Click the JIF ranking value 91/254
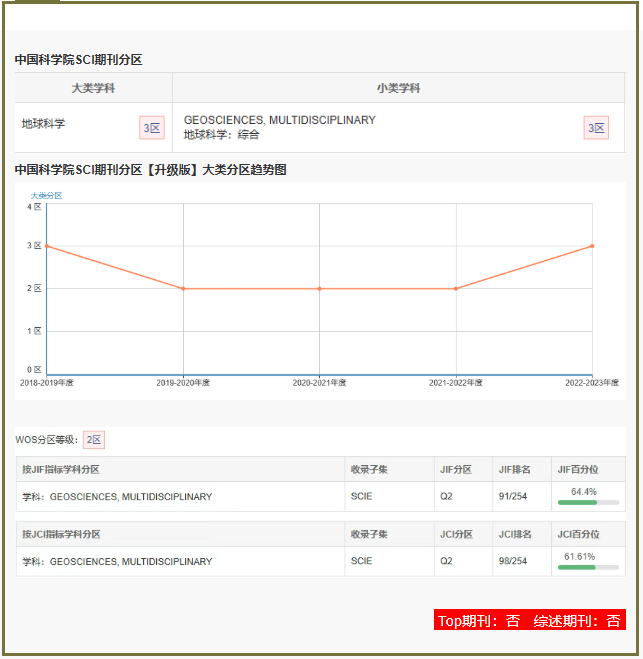This screenshot has width=643, height=659. tap(513, 496)
